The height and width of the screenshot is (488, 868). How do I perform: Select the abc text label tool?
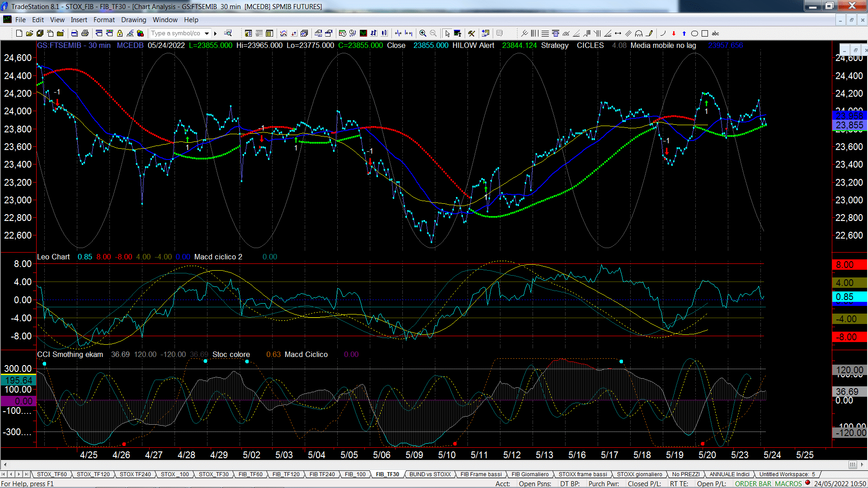point(715,33)
